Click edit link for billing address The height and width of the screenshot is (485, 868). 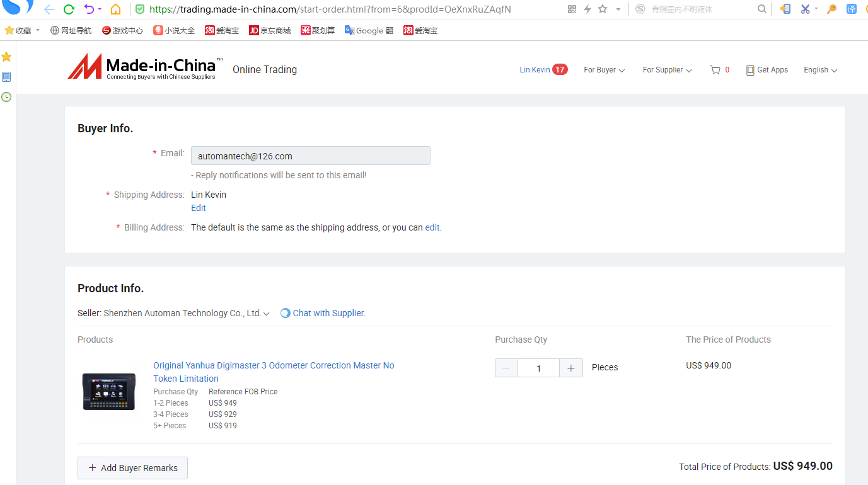coord(432,227)
